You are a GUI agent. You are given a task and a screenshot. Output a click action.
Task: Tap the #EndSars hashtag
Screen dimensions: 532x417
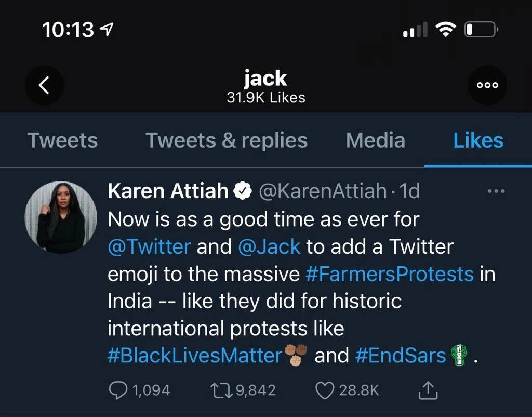pyautogui.click(x=401, y=356)
